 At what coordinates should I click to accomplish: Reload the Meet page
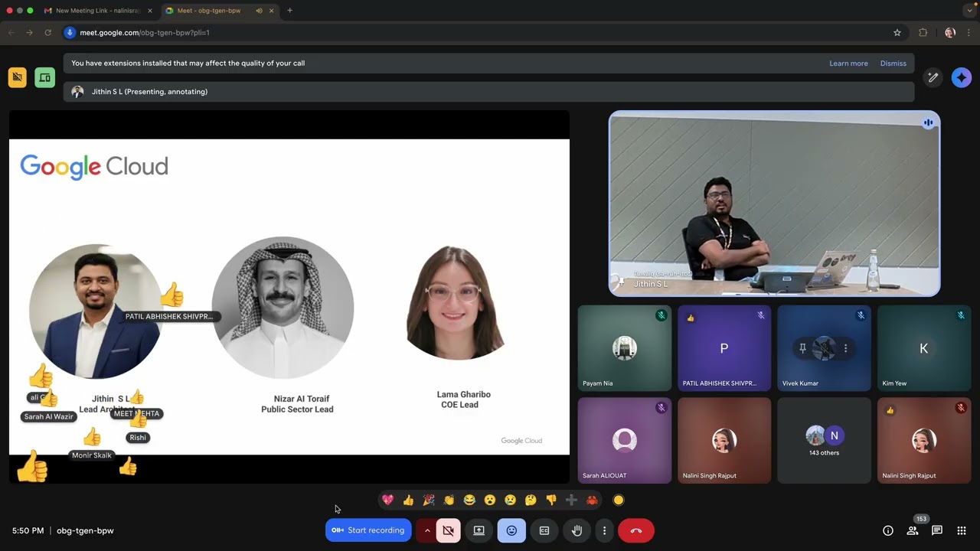47,33
